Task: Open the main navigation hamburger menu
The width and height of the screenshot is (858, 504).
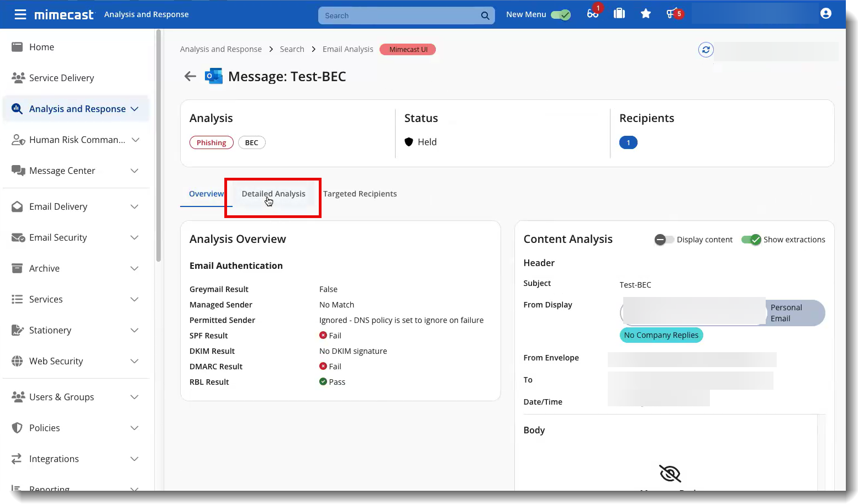Action: [x=20, y=14]
